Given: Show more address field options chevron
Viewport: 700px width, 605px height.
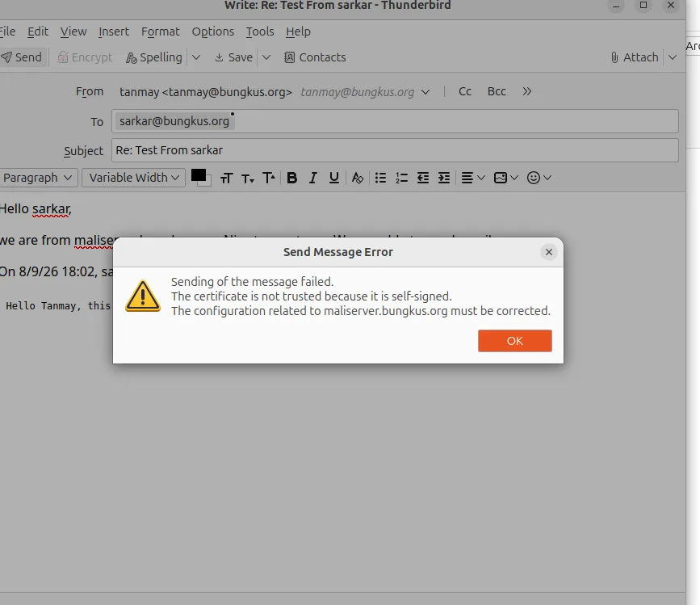Looking at the screenshot, I should click(526, 91).
